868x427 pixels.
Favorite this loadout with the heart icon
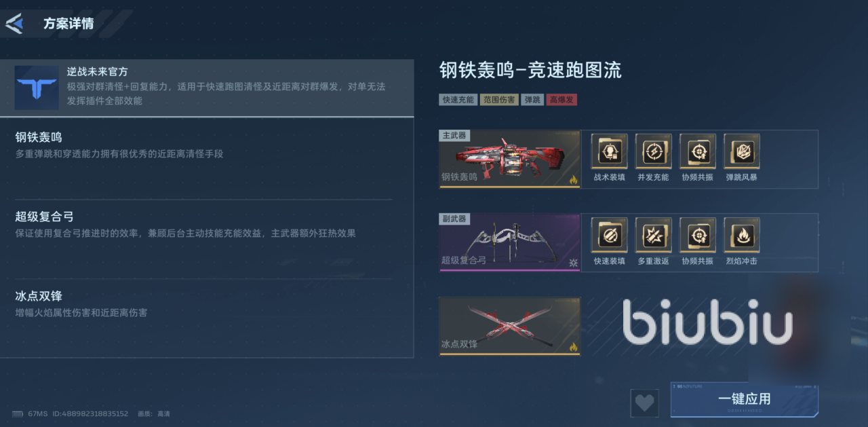click(644, 403)
